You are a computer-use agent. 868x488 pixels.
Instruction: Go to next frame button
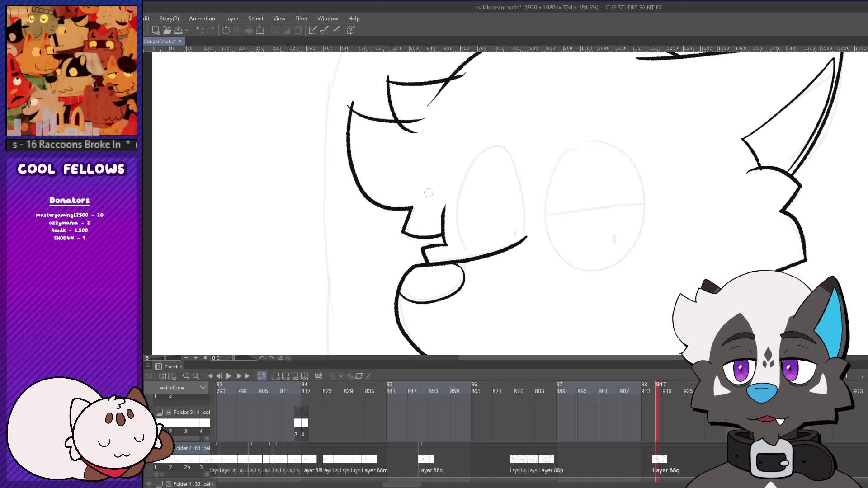point(238,376)
